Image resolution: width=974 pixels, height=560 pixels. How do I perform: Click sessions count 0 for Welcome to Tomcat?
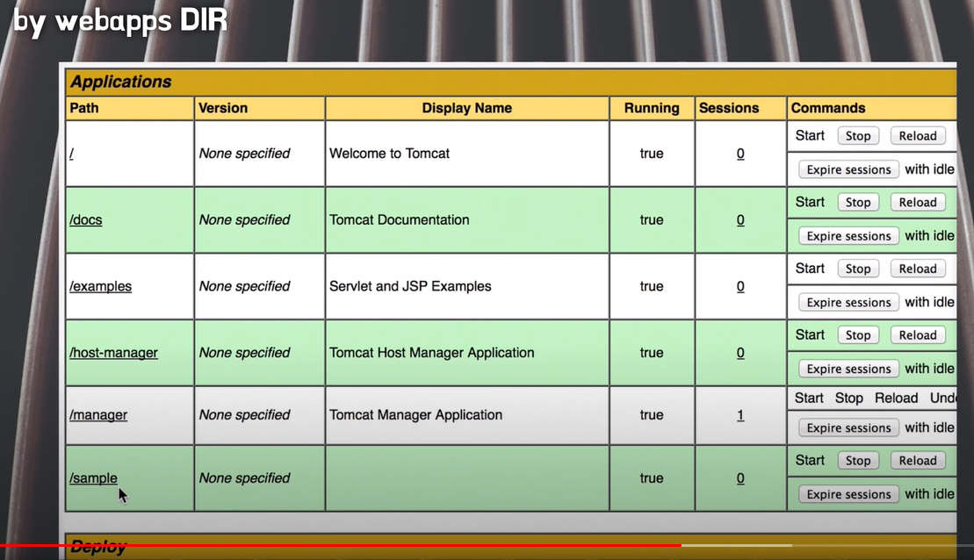(740, 154)
